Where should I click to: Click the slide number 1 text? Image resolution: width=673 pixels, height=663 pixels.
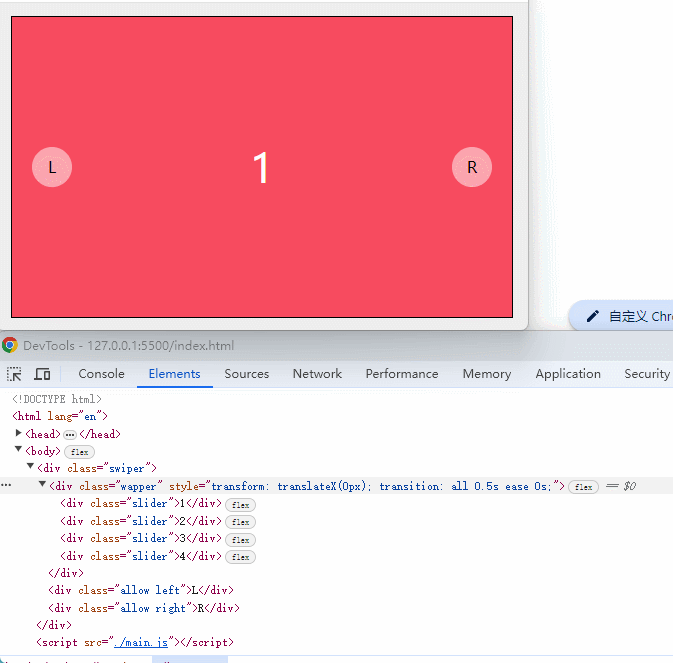pyautogui.click(x=261, y=168)
